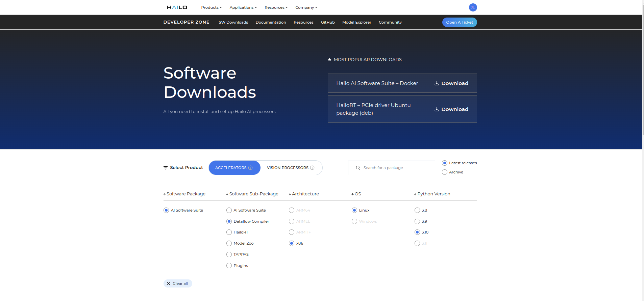Select ARM64 architecture option
Screen dimensions: 644x301
pos(292,210)
